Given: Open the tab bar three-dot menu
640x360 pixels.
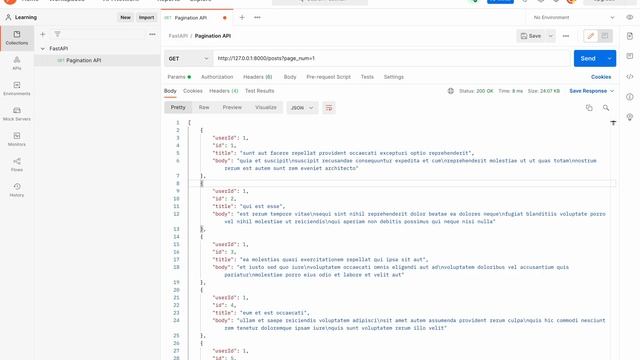Looking at the screenshot, I should (257, 18).
